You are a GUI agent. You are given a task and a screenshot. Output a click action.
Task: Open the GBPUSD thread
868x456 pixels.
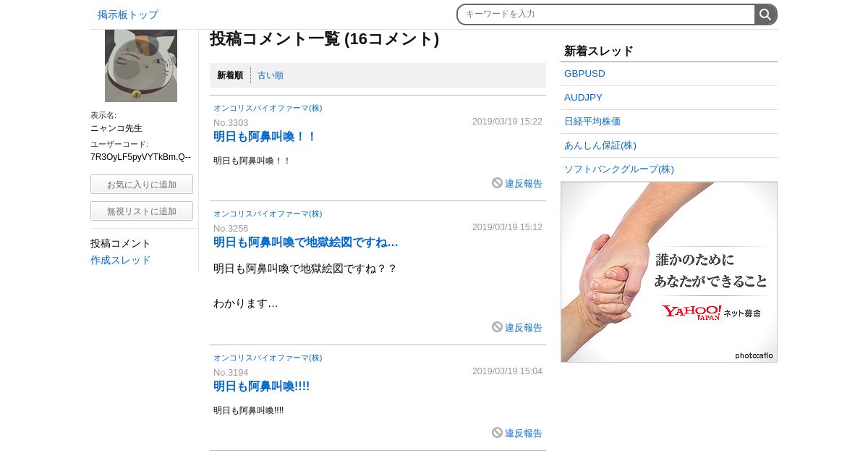[x=584, y=74]
